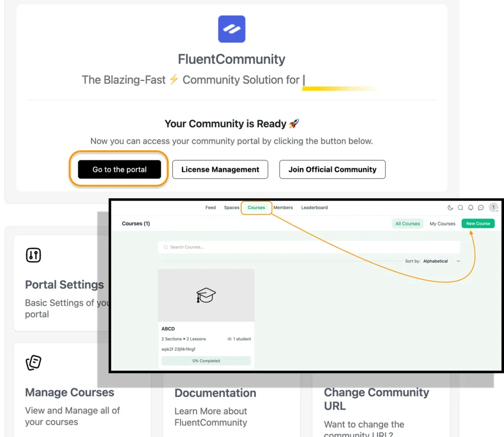This screenshot has height=437, width=504.
Task: Open License Management
Action: pyautogui.click(x=220, y=169)
